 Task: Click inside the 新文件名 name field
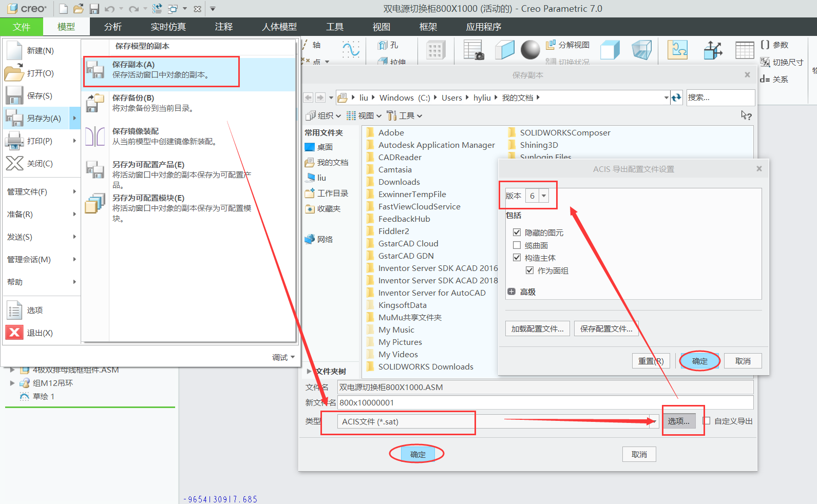pos(545,402)
